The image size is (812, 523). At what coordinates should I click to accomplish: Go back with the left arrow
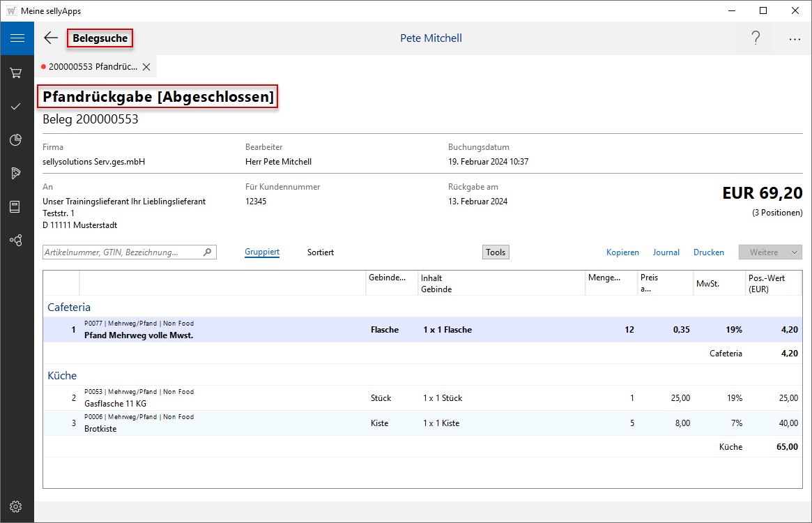[51, 38]
